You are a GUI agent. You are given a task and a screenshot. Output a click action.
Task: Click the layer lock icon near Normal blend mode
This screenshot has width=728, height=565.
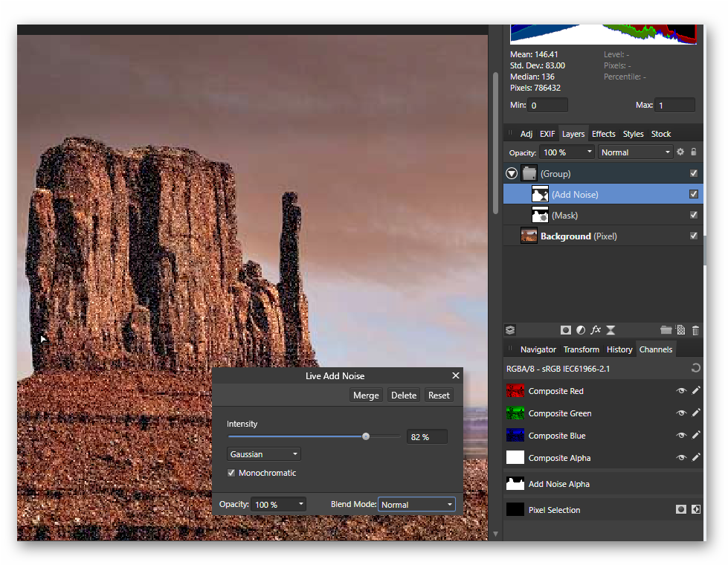(692, 152)
